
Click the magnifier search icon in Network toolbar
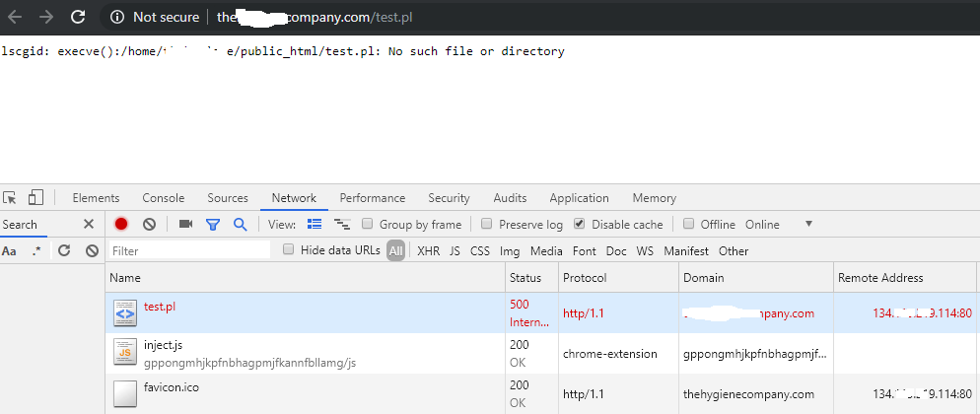pyautogui.click(x=240, y=225)
